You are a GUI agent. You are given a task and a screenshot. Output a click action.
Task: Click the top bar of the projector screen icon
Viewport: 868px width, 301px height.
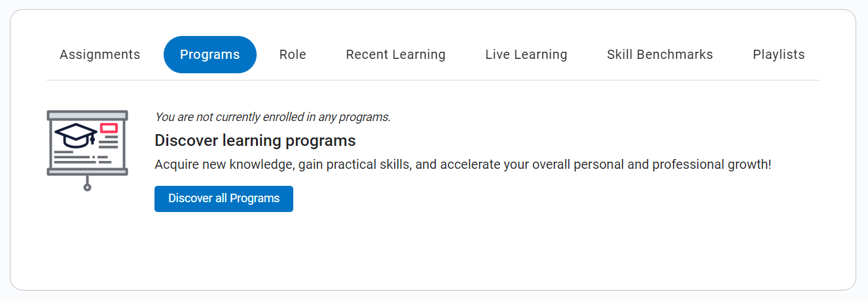(x=87, y=115)
